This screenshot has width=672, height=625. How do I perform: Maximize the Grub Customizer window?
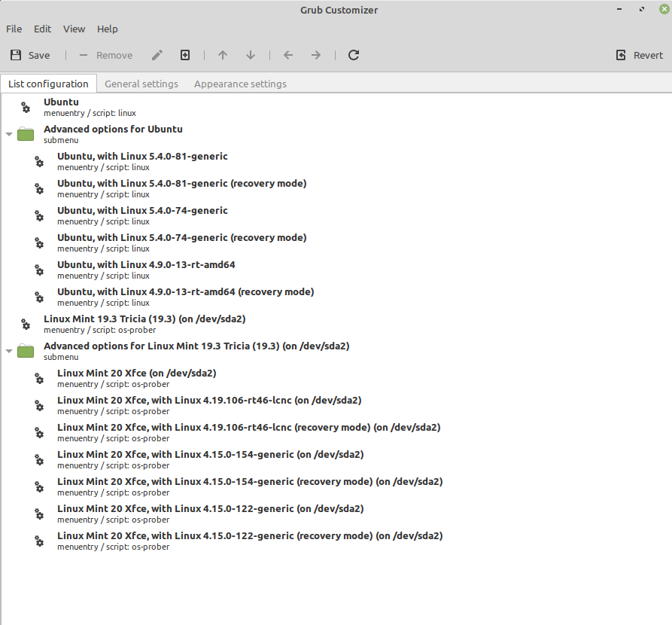(x=642, y=9)
